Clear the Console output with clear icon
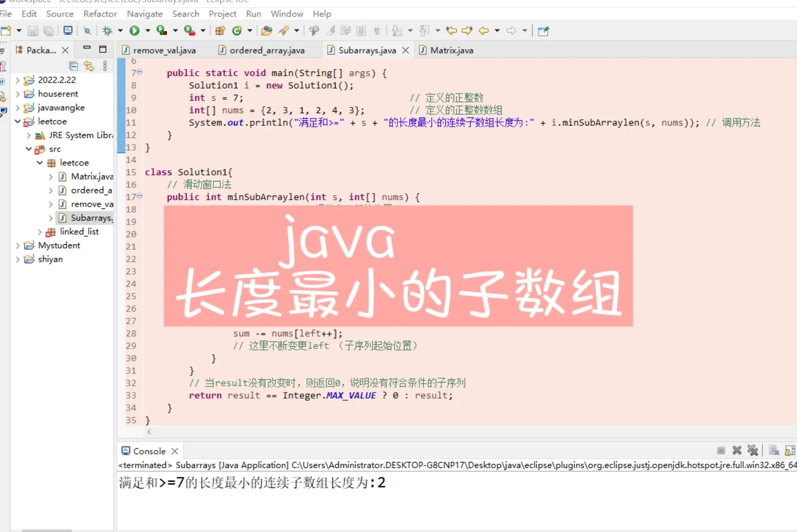The width and height of the screenshot is (797, 532). (x=773, y=450)
